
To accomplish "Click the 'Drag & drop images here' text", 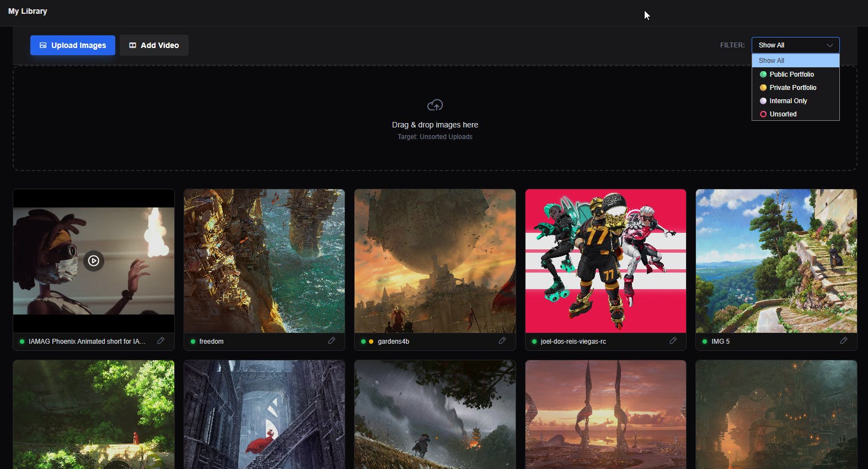I will pos(435,125).
